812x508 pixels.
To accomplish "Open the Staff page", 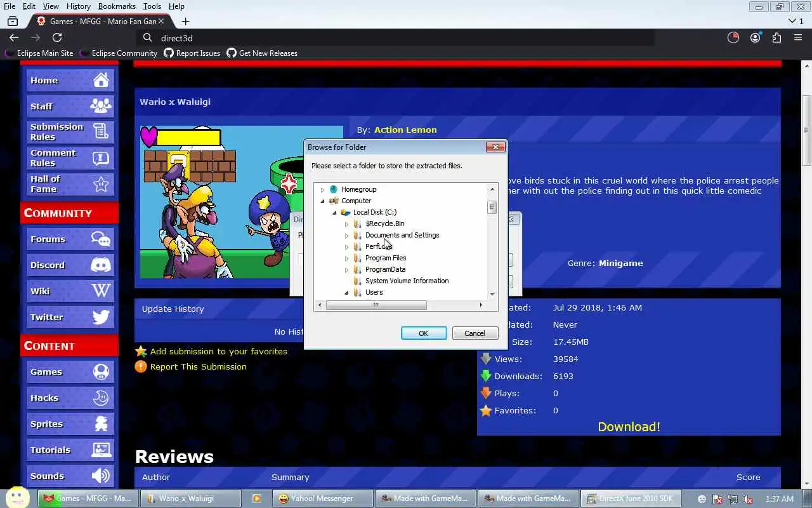I will click(x=70, y=106).
